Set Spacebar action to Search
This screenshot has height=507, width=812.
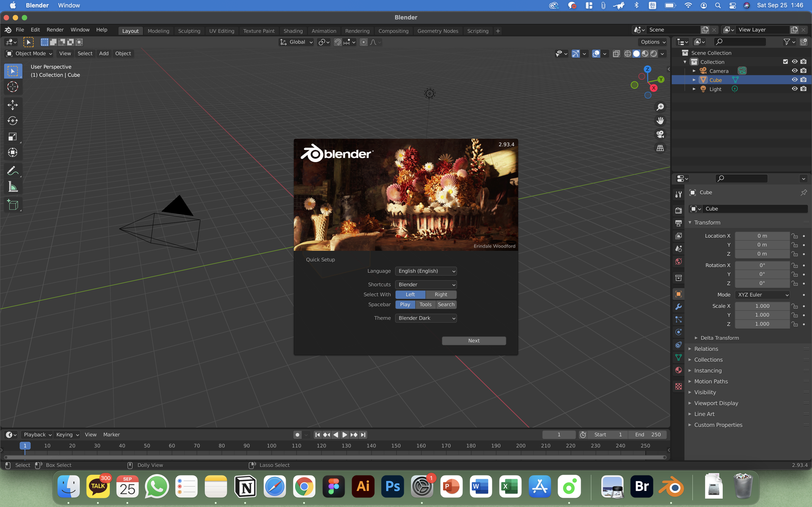click(x=446, y=304)
